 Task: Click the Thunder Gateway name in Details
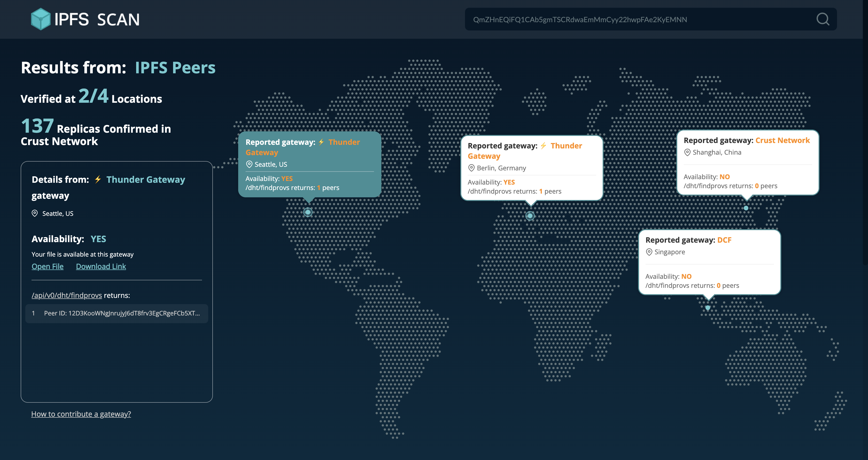[x=145, y=179]
